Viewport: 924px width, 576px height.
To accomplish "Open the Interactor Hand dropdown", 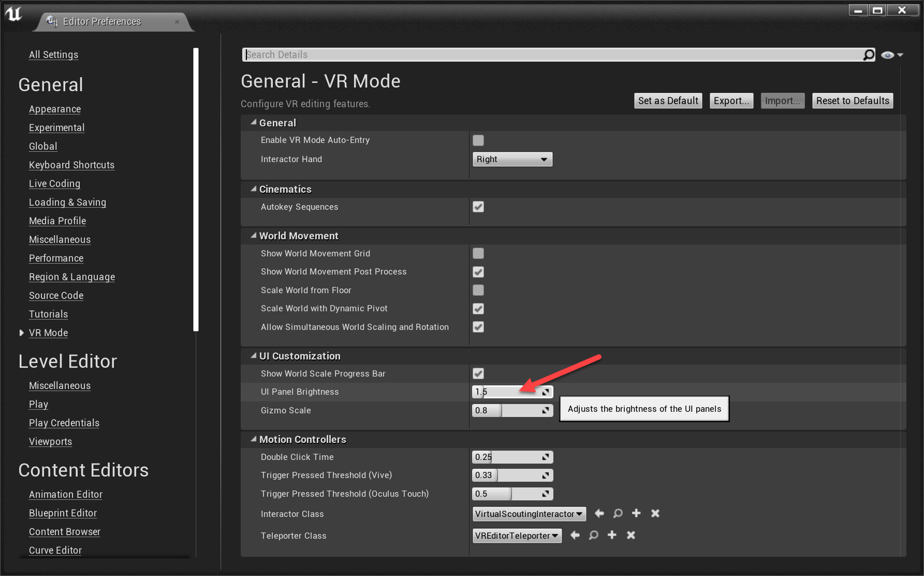I will 512,160.
